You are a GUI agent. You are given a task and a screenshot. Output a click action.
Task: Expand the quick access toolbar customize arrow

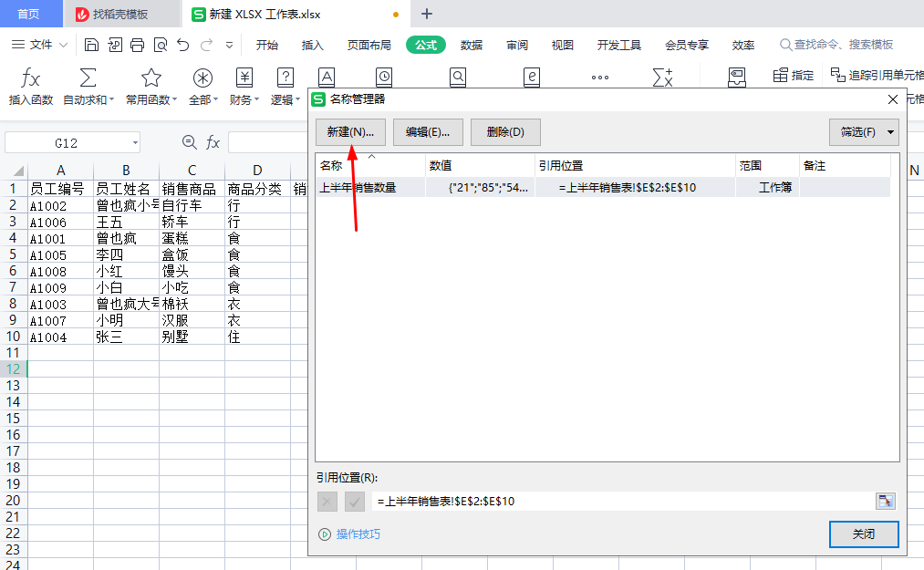pos(229,45)
